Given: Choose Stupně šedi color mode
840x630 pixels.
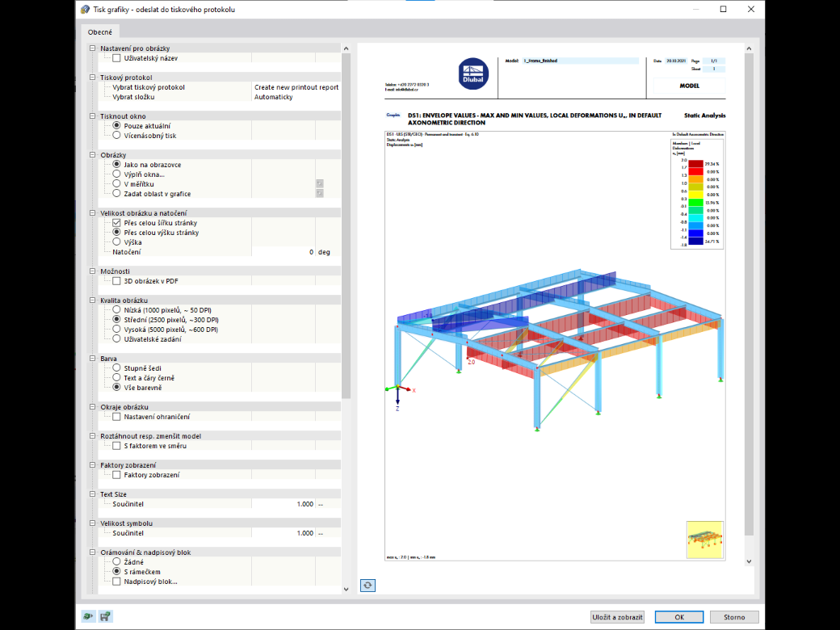Looking at the screenshot, I should (116, 368).
